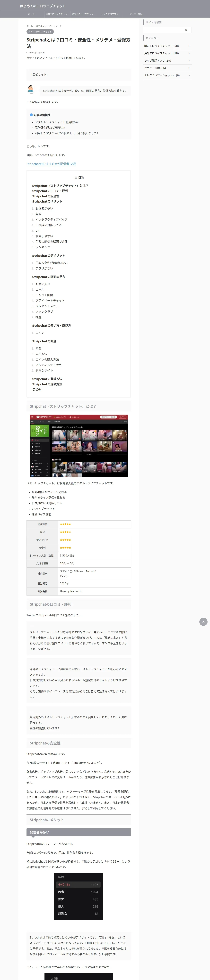Jump to Stripchat（ストリップチャット）とは？ in contents

point(60,186)
